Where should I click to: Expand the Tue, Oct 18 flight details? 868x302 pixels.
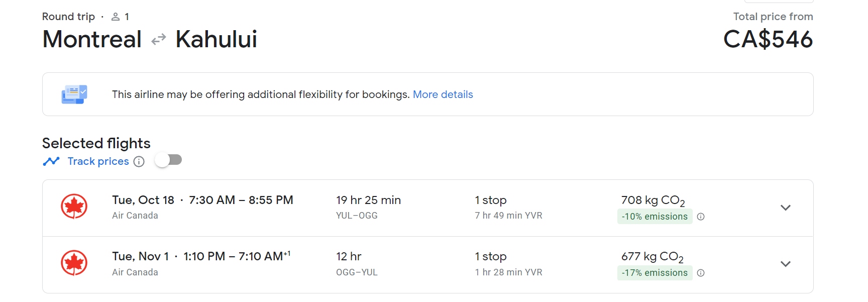(x=786, y=208)
